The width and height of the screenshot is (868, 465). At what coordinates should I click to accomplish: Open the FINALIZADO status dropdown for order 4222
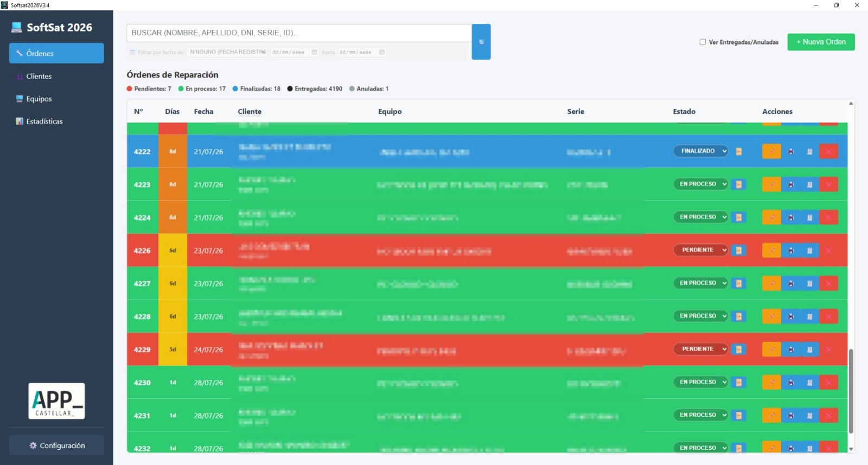(x=700, y=151)
